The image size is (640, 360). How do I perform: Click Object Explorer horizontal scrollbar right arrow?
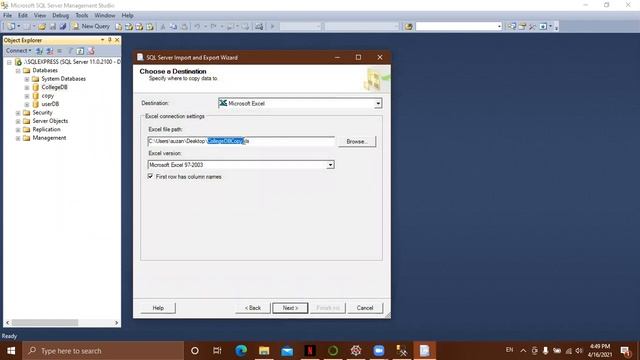coord(116,323)
